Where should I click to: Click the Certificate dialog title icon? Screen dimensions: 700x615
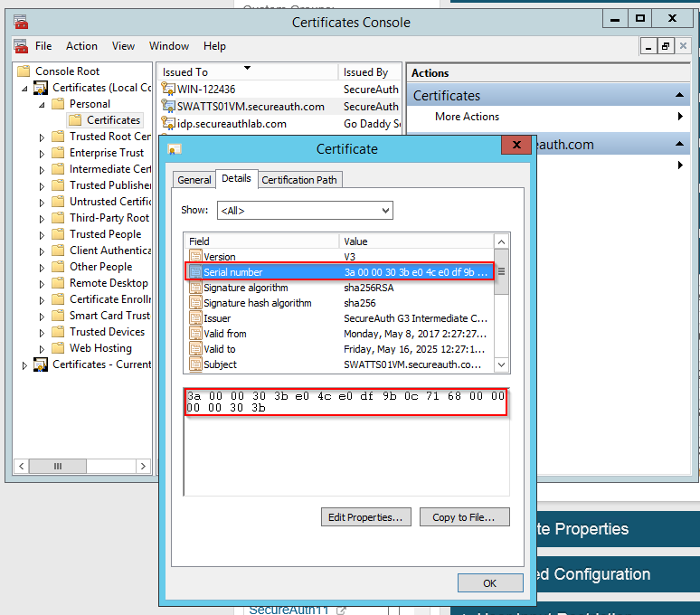(175, 149)
